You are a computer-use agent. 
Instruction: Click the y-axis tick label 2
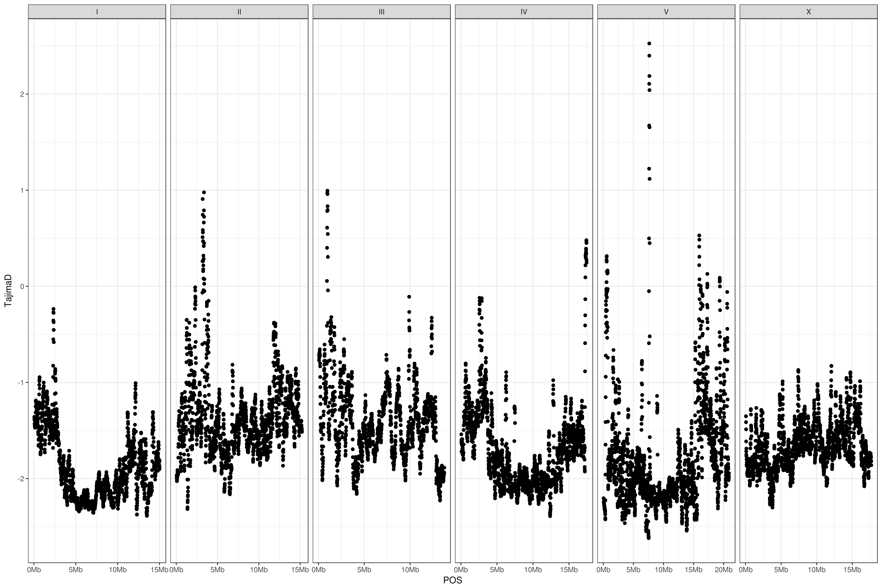click(22, 94)
